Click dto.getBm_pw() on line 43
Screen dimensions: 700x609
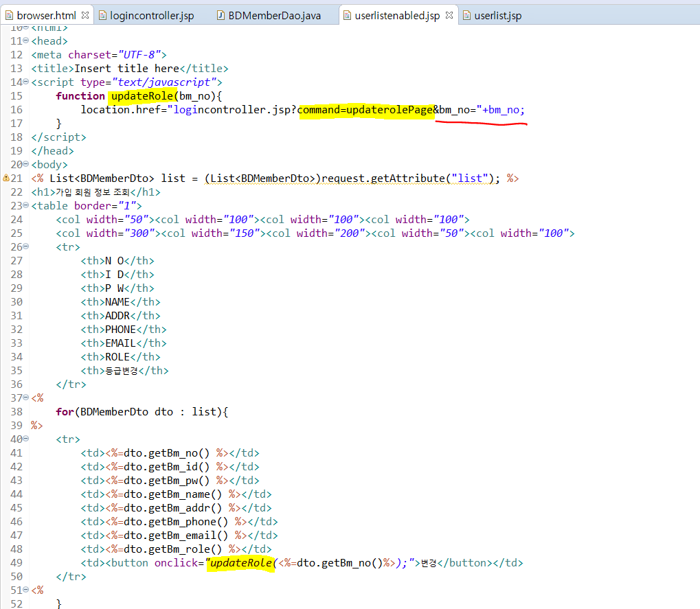point(166,481)
